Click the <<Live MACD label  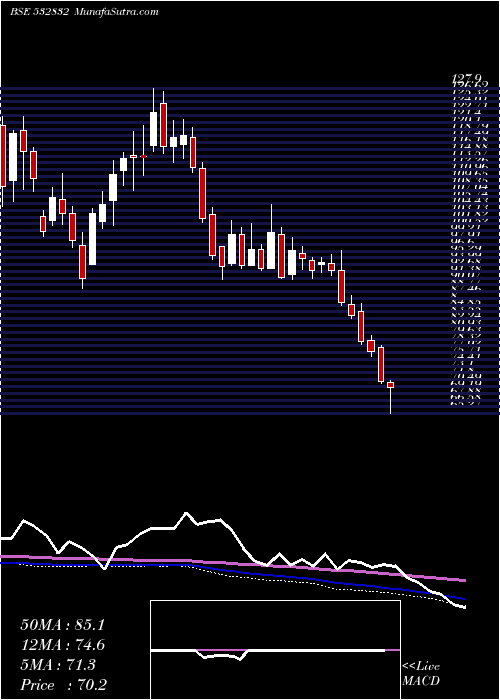[x=421, y=674]
